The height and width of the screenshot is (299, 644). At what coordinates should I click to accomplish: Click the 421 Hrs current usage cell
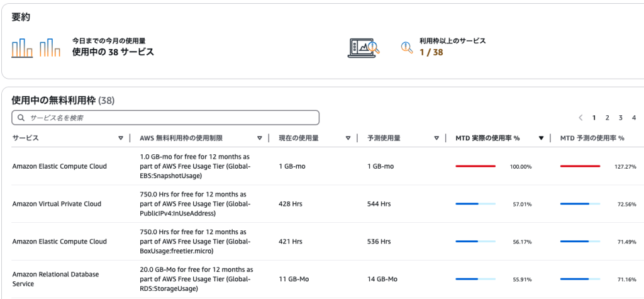[x=291, y=242]
